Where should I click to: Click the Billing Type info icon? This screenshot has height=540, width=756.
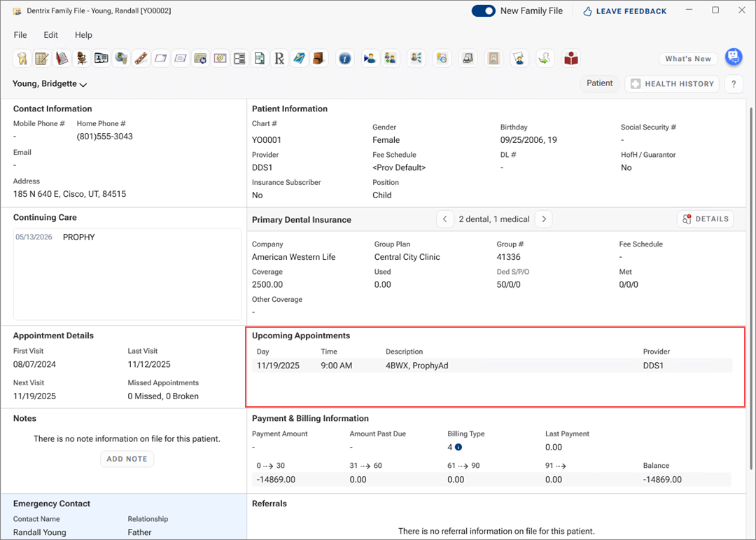click(x=458, y=447)
